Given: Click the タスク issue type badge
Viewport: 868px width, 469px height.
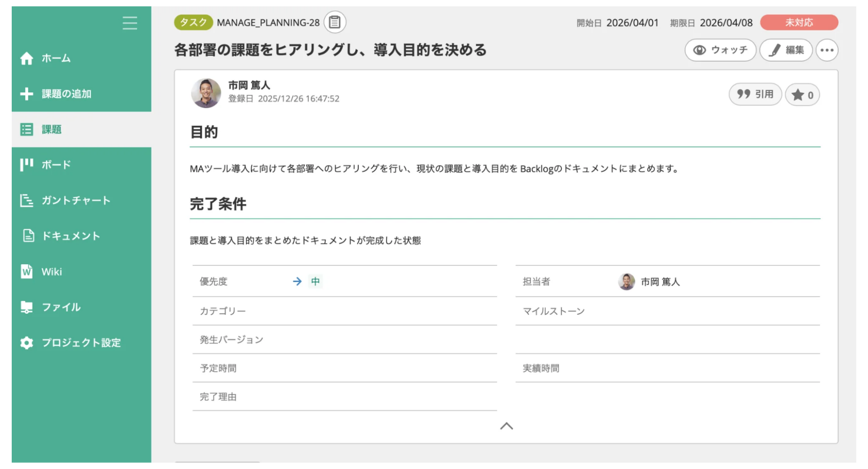Looking at the screenshot, I should click(193, 23).
